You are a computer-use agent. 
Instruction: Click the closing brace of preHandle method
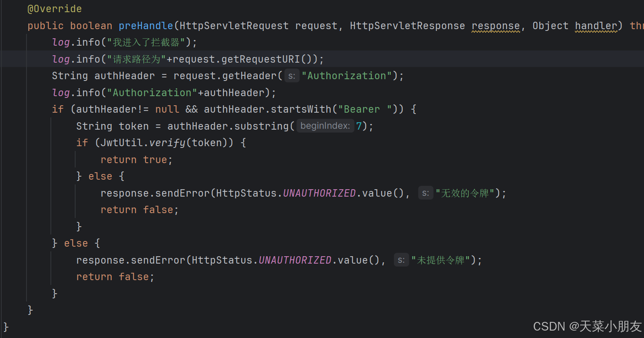click(30, 310)
